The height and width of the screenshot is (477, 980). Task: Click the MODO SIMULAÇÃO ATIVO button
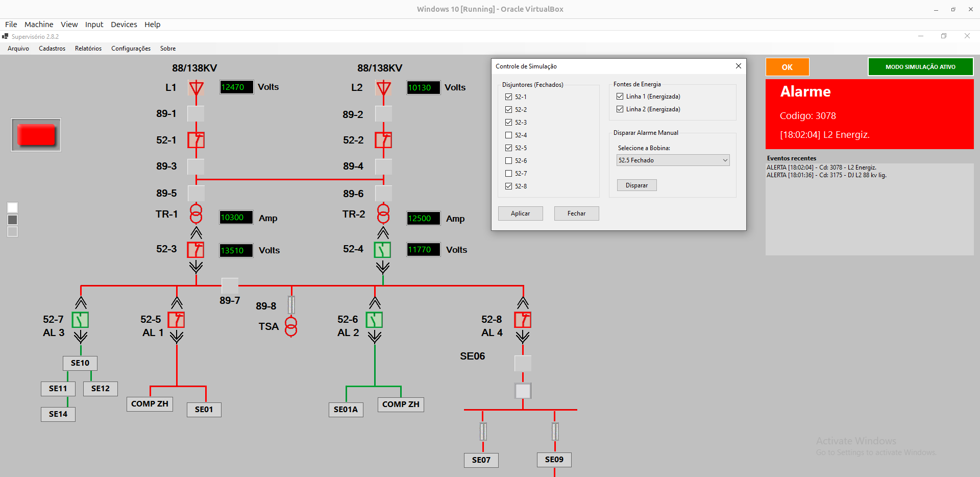921,67
